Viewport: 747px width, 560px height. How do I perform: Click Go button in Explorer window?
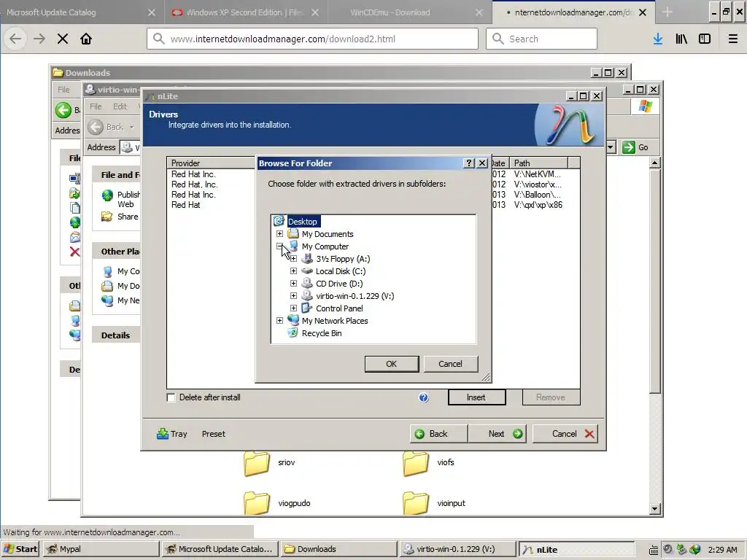click(x=636, y=147)
